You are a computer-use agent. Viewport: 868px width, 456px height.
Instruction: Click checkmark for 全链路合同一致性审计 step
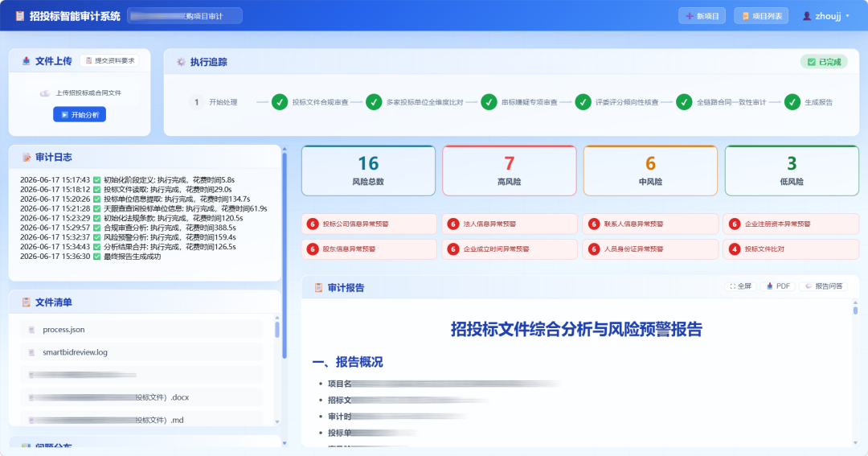pos(684,102)
